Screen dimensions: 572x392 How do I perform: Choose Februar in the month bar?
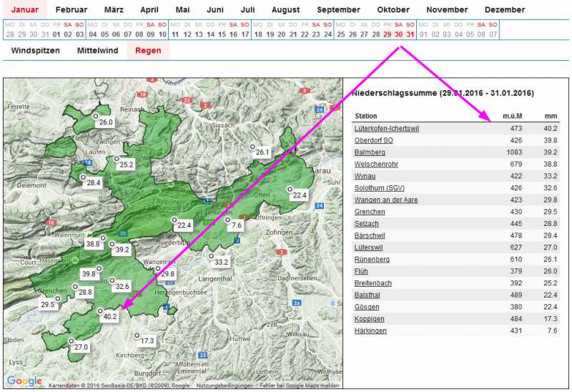click(x=71, y=10)
